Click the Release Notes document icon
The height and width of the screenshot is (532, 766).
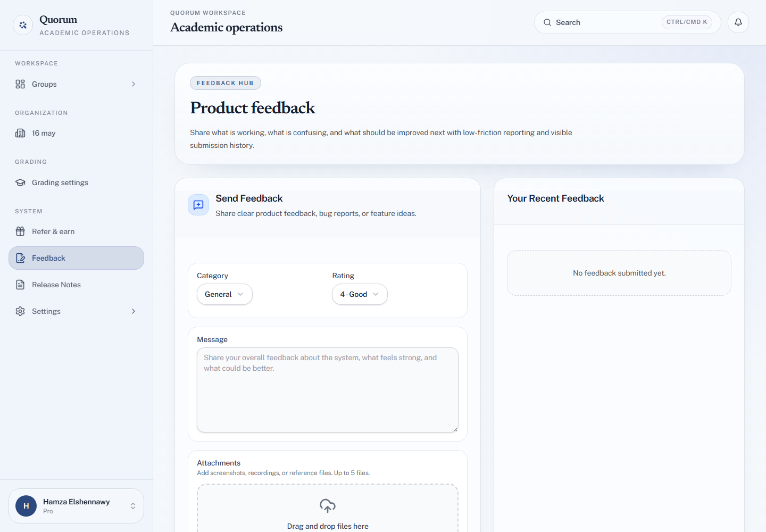[20, 285]
